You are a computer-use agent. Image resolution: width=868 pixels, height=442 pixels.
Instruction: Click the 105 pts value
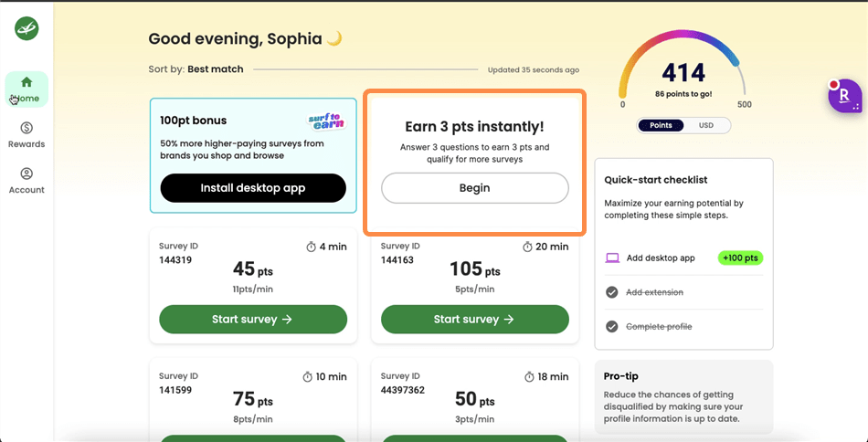pyautogui.click(x=475, y=269)
